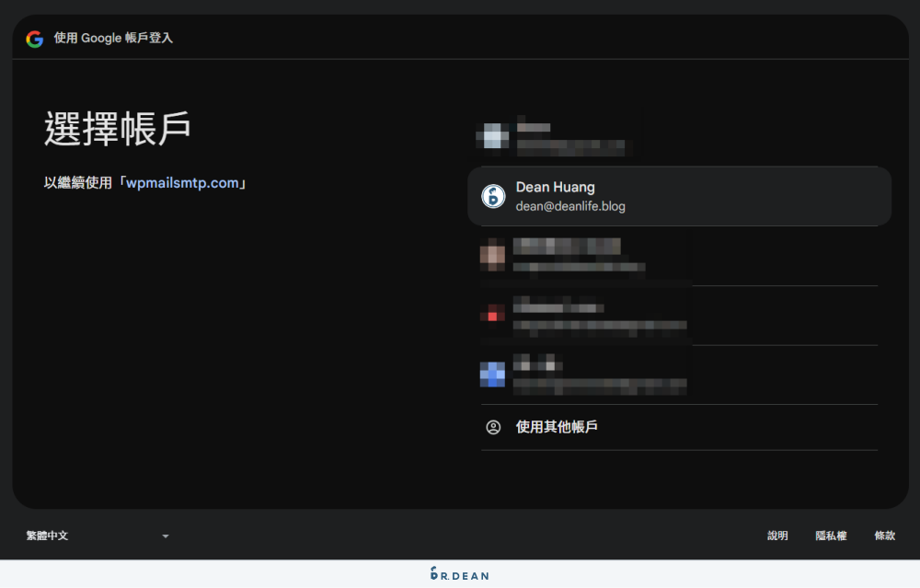Click the DR.DEAN footer logo
This screenshot has width=920, height=588.
click(460, 574)
